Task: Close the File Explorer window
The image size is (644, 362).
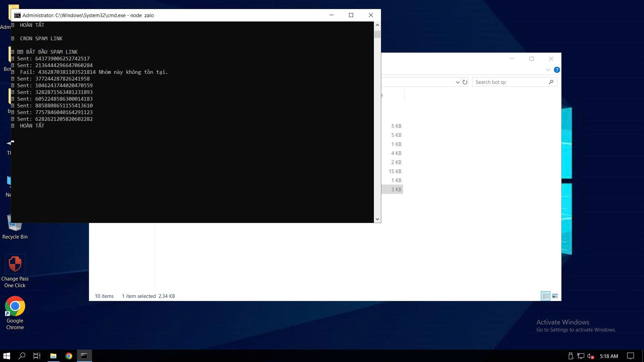Action: coord(551,59)
